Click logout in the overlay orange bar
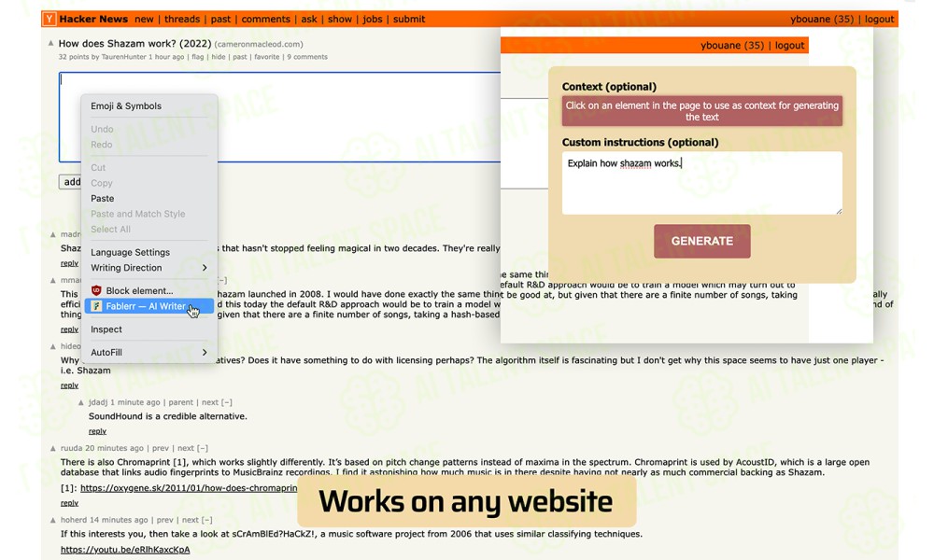 pos(789,45)
